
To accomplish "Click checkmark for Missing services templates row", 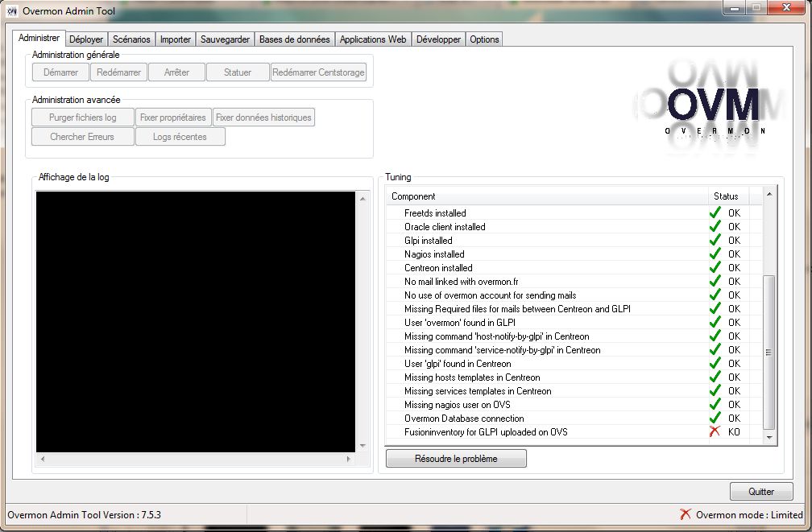I will tap(715, 390).
